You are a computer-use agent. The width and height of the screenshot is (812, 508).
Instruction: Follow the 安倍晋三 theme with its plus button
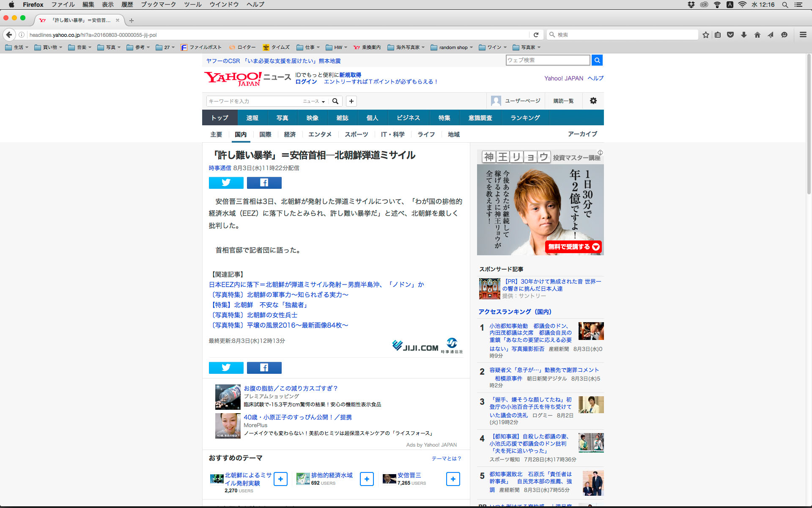[x=453, y=479]
